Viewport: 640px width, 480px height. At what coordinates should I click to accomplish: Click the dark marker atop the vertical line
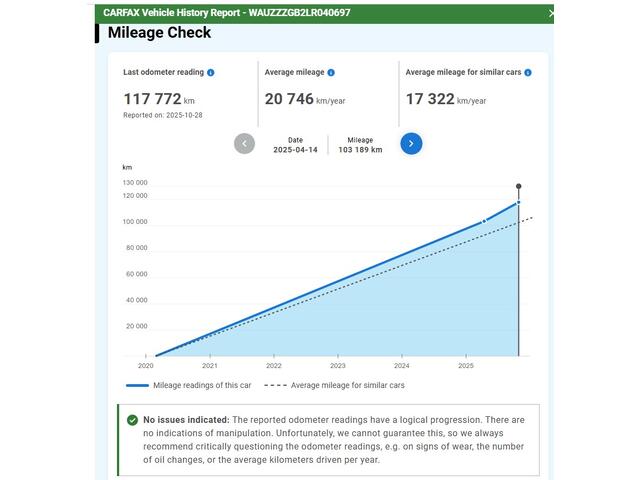click(x=518, y=186)
